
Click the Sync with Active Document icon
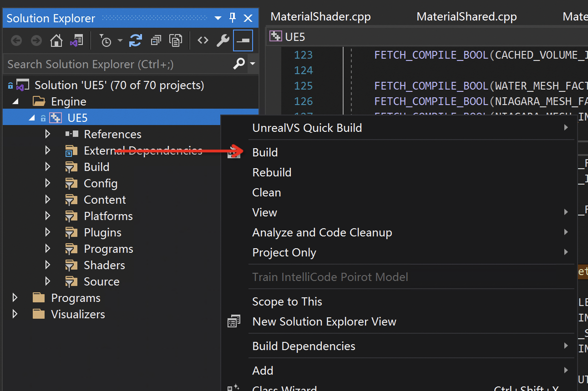click(135, 41)
